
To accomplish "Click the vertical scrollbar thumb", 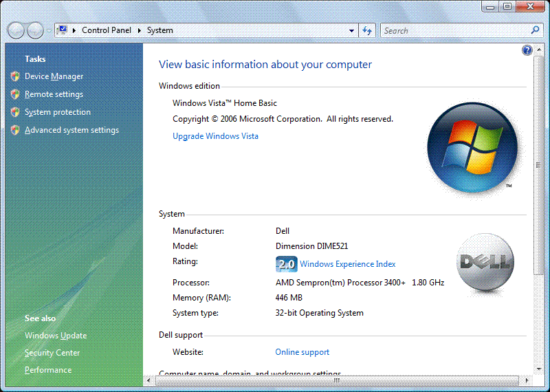I will 539,165.
